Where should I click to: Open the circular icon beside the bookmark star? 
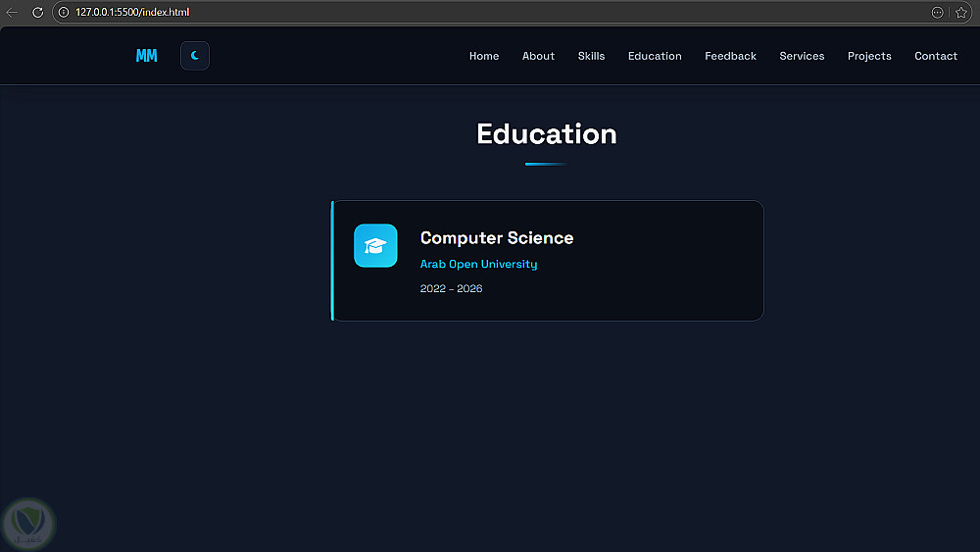[x=937, y=13]
